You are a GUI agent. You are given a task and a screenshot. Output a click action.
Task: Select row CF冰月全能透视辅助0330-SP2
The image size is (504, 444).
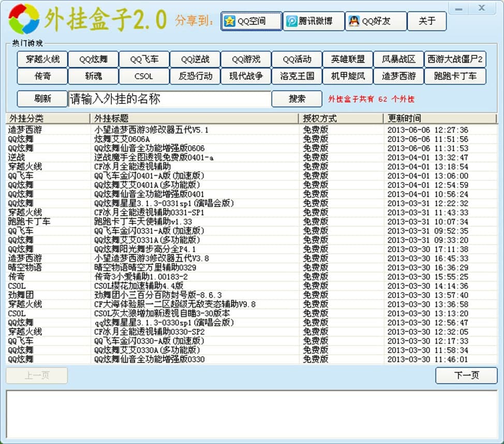click(x=251, y=332)
